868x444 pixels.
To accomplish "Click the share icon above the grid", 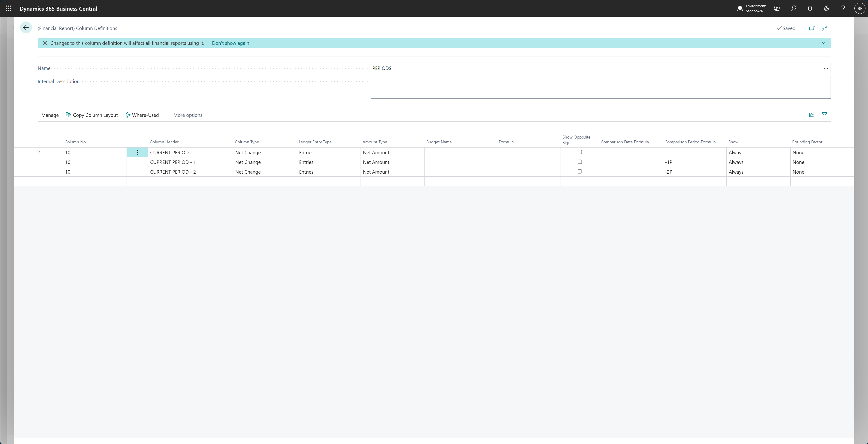I will (x=812, y=115).
